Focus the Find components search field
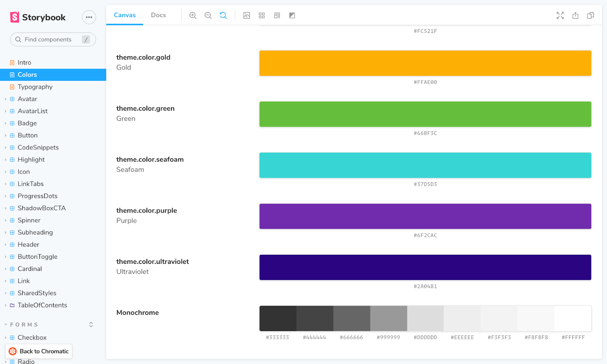This screenshot has height=364, width=607. 53,39
